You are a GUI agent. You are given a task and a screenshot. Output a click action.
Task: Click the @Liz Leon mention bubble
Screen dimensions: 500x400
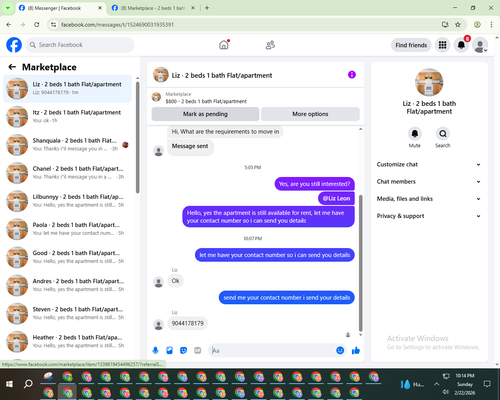pos(336,198)
